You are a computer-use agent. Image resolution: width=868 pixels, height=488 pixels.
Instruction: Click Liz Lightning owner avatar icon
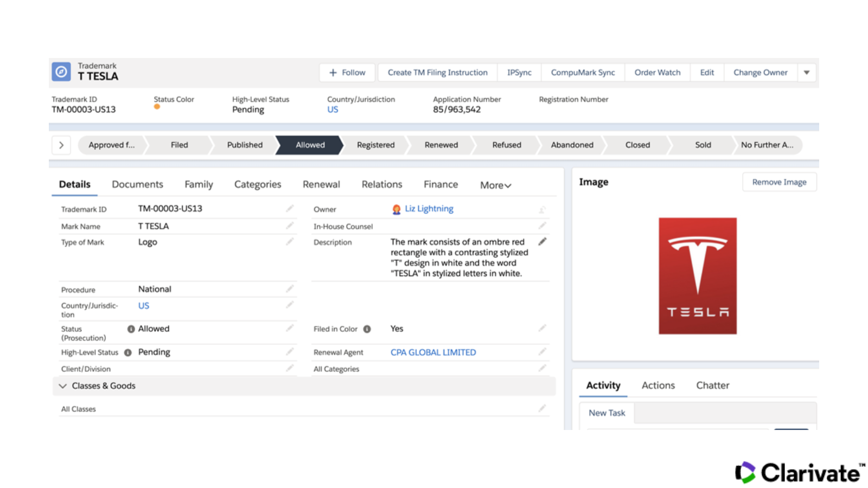397,209
